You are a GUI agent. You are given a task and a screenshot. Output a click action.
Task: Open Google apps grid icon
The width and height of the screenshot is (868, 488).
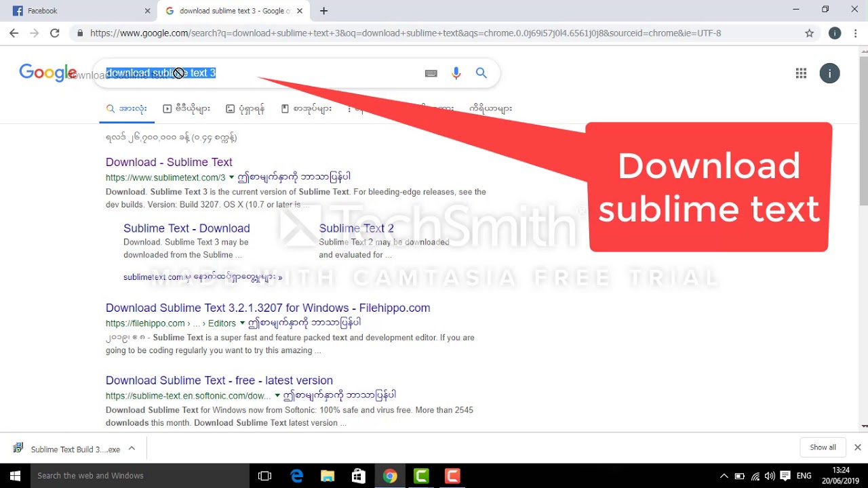(x=801, y=73)
